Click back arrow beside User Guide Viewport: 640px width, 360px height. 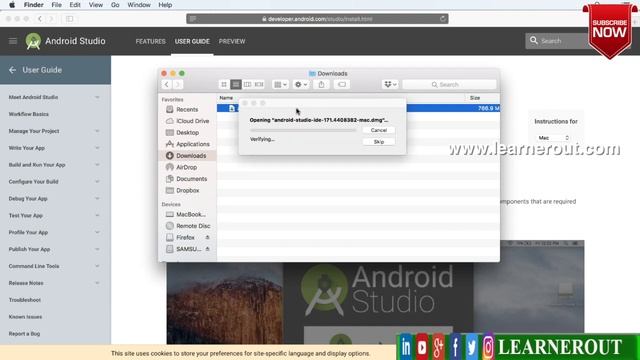[12, 70]
